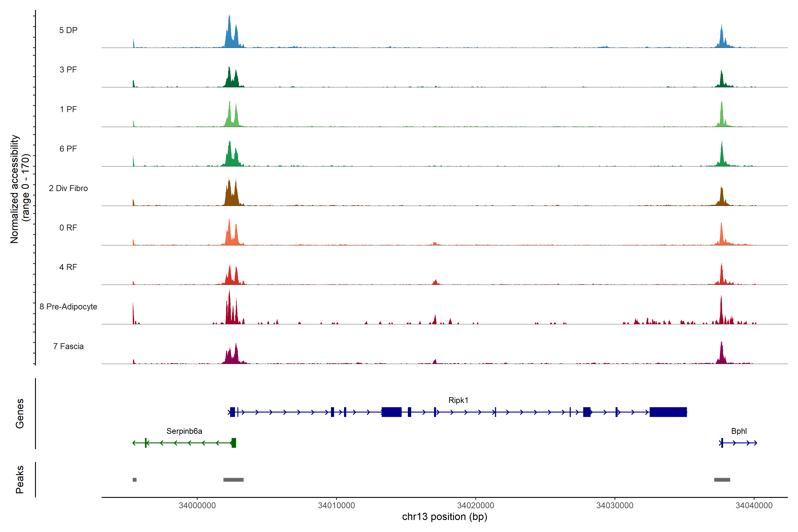Viewport: 798px width, 532px height.
Task: Click the rightmost gray peak bar near Bphl
Action: click(x=722, y=480)
